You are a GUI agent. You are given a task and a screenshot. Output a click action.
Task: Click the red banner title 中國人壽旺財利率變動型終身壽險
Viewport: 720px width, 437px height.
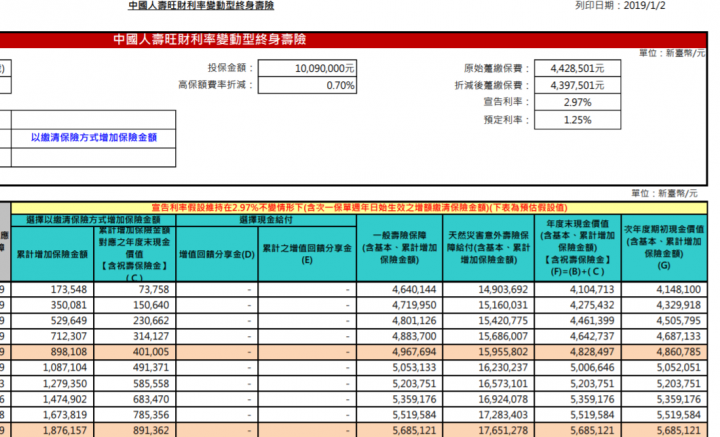(210, 39)
